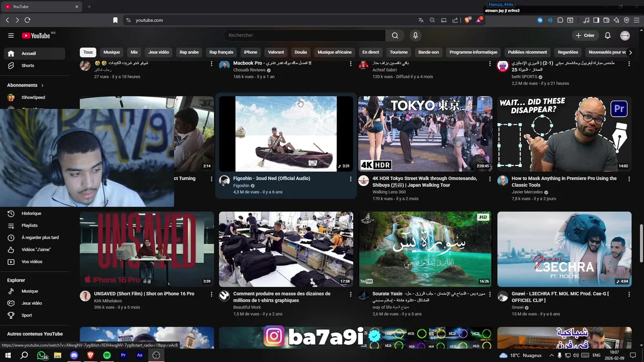Open the Brave main menu
Image resolution: width=644 pixels, height=362 pixels.
(636, 20)
